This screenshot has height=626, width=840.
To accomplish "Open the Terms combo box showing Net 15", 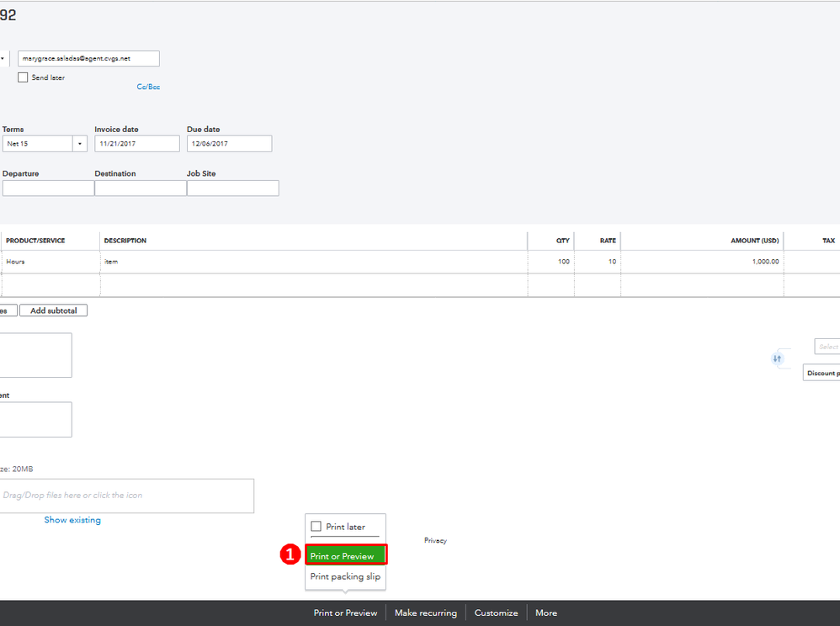I will pos(45,144).
